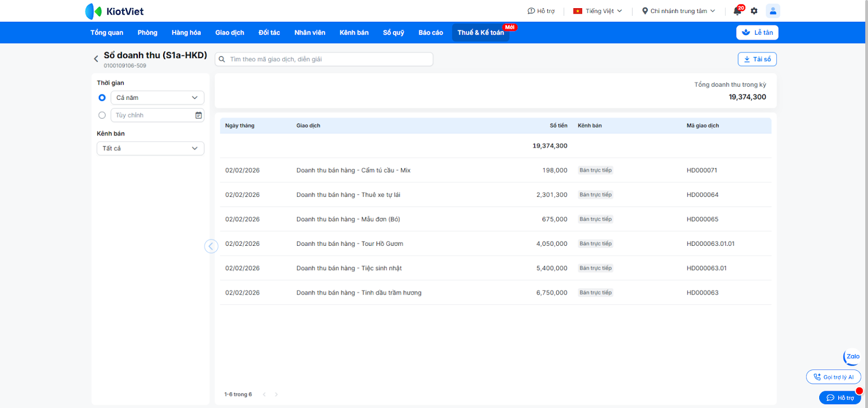Viewport: 868px width, 408px height.
Task: Open the Kênh bán Tất cả dropdown
Action: tap(150, 149)
